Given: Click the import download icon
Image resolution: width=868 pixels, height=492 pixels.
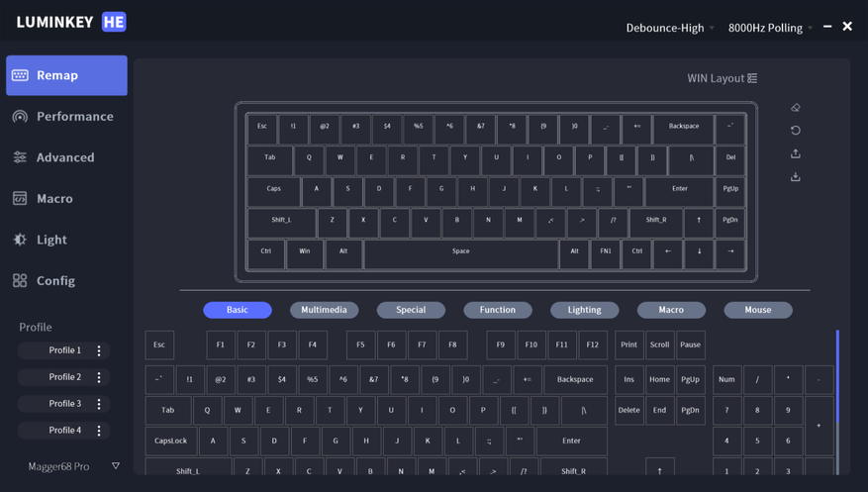Looking at the screenshot, I should tap(796, 176).
